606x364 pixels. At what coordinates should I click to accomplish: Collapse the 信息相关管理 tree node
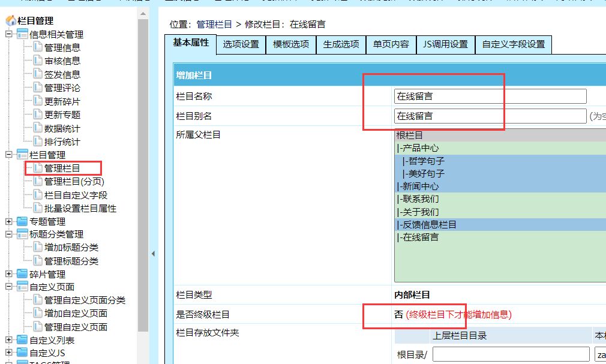tap(9, 34)
